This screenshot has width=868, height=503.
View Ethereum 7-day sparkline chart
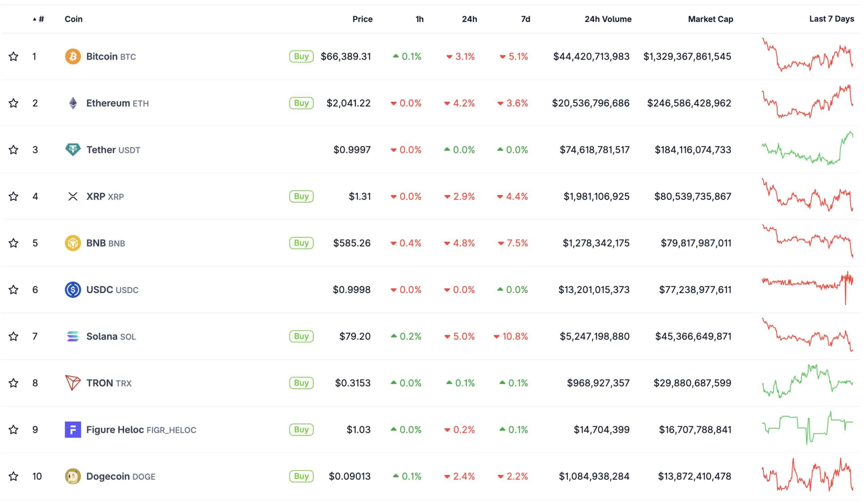pos(808,102)
